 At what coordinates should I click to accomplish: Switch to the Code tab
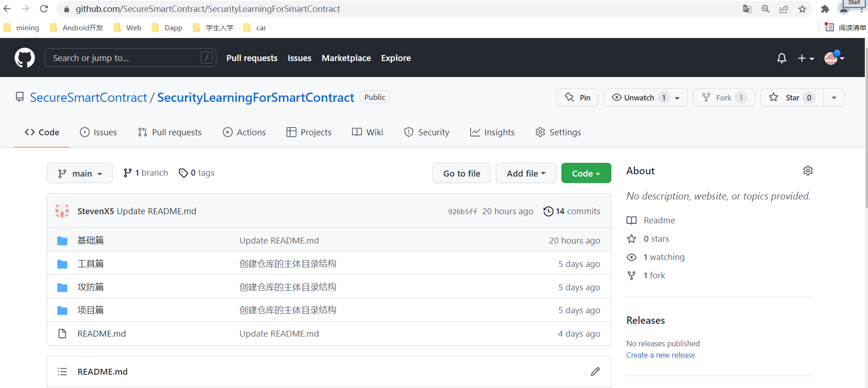(x=42, y=132)
